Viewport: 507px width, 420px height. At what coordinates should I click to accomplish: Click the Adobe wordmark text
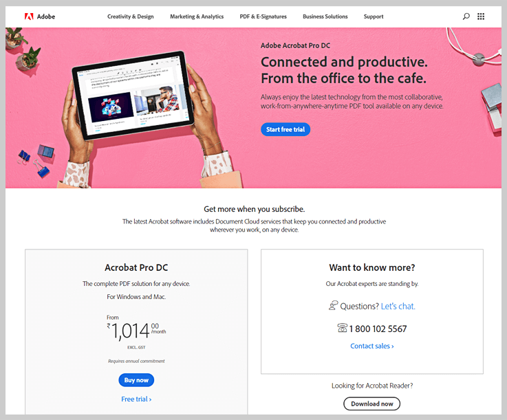click(x=46, y=16)
